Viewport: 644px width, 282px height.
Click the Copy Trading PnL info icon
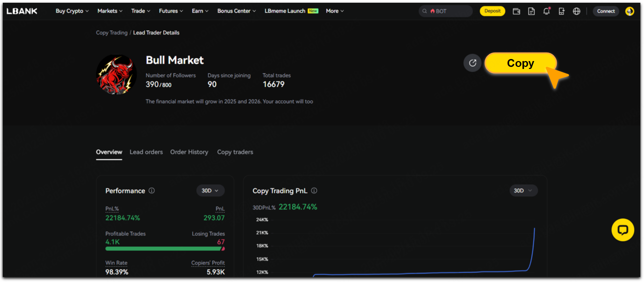[314, 191]
